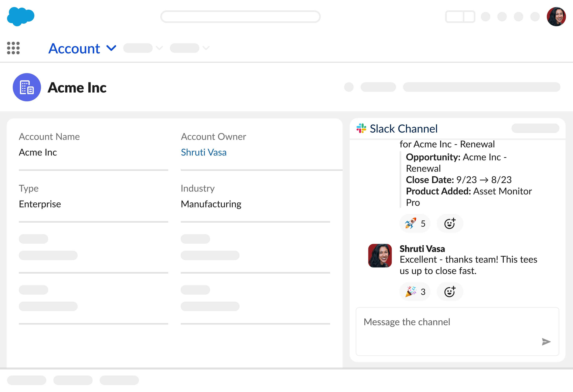573x392 pixels.
Task: Click the Close Date 9/23 → 8/23 line
Action: tap(459, 180)
